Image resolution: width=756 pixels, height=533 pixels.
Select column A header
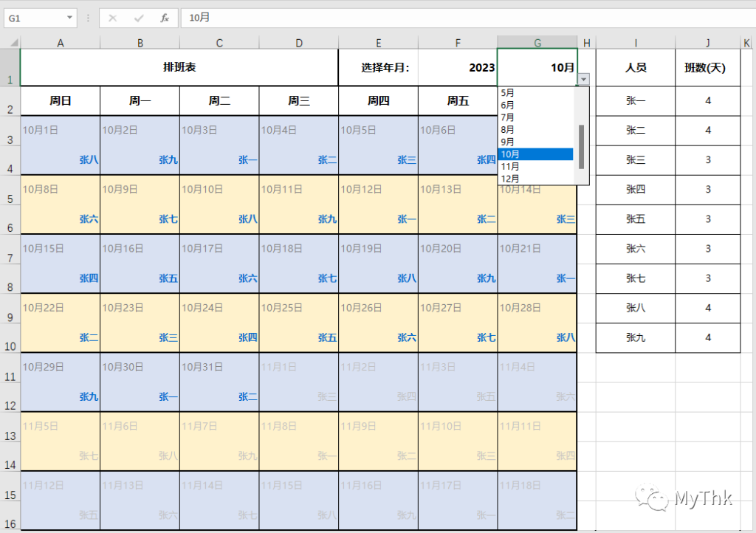tap(60, 44)
